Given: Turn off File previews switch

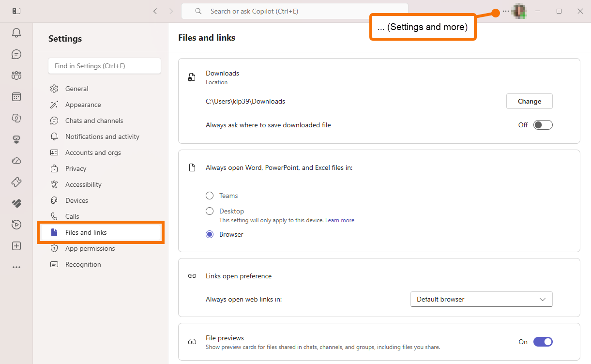Looking at the screenshot, I should [543, 342].
